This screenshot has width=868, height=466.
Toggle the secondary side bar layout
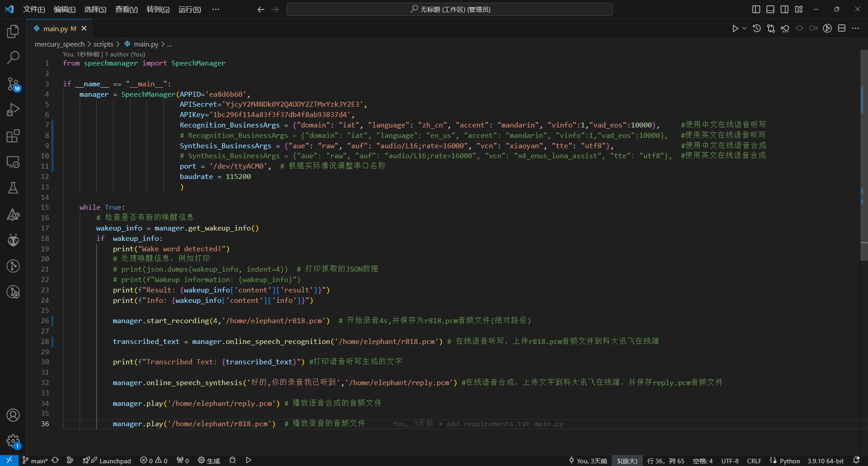tap(785, 9)
